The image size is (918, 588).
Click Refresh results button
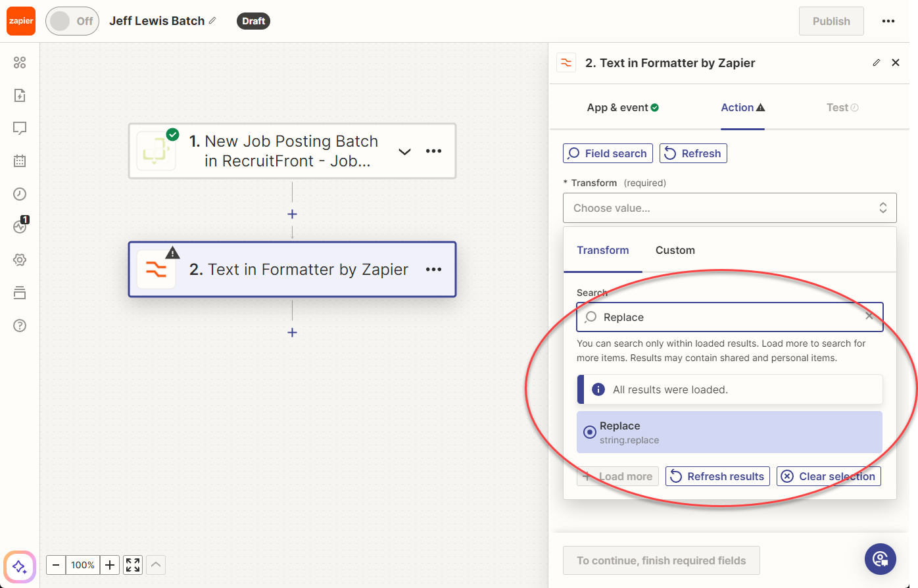(x=717, y=476)
